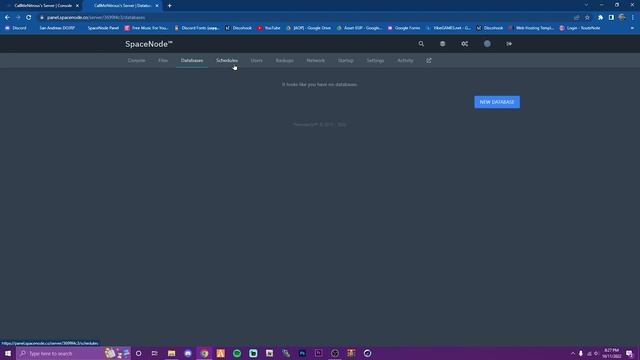This screenshot has width=640, height=360.
Task: Open the YouTube bookmark
Action: click(269, 28)
